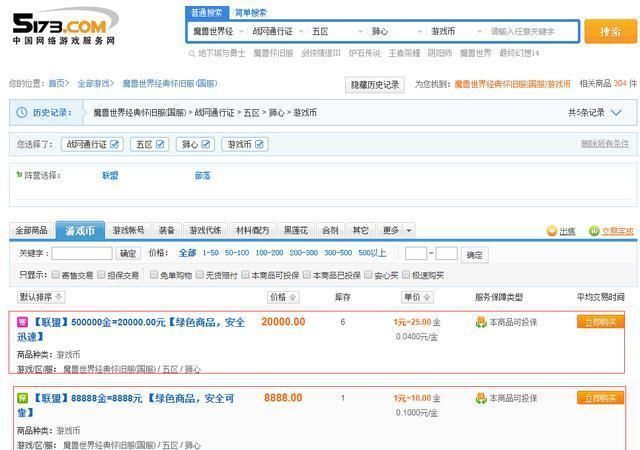Select the 游戏币 category tab
The image size is (640, 450).
pyautogui.click(x=80, y=231)
